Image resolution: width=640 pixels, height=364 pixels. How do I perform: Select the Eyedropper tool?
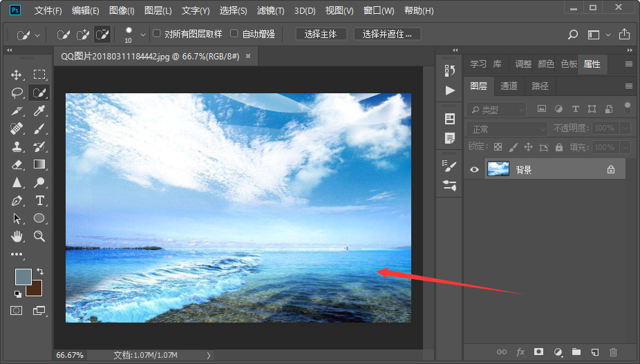39,111
